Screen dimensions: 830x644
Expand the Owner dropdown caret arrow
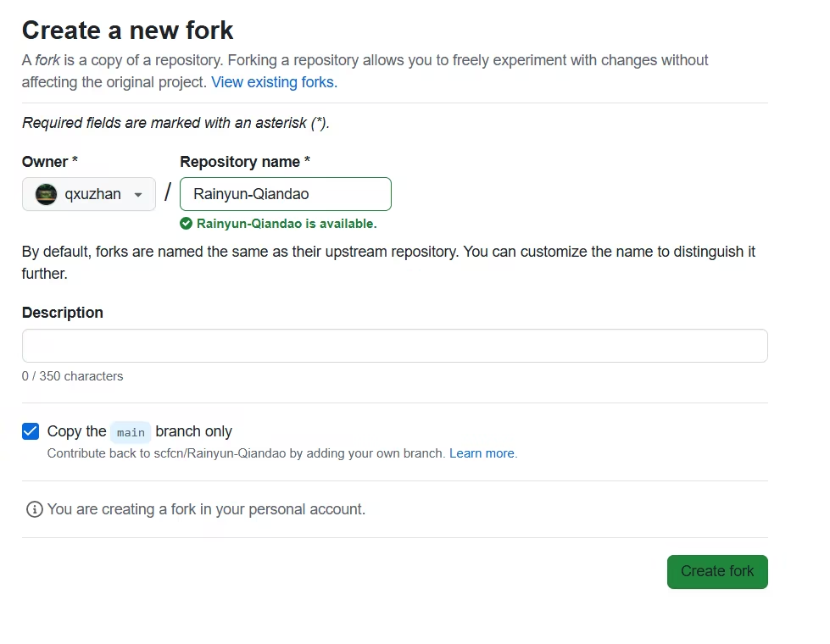pos(138,195)
